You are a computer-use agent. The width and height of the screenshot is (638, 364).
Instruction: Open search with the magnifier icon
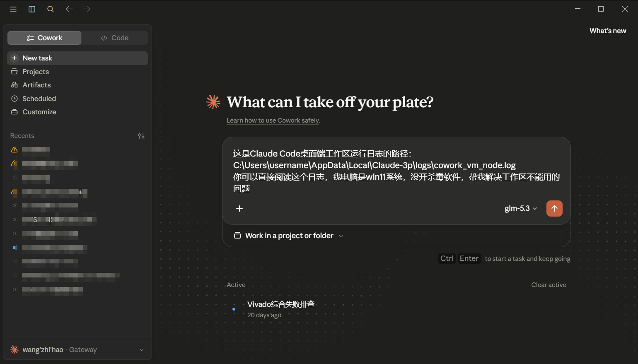[x=51, y=9]
